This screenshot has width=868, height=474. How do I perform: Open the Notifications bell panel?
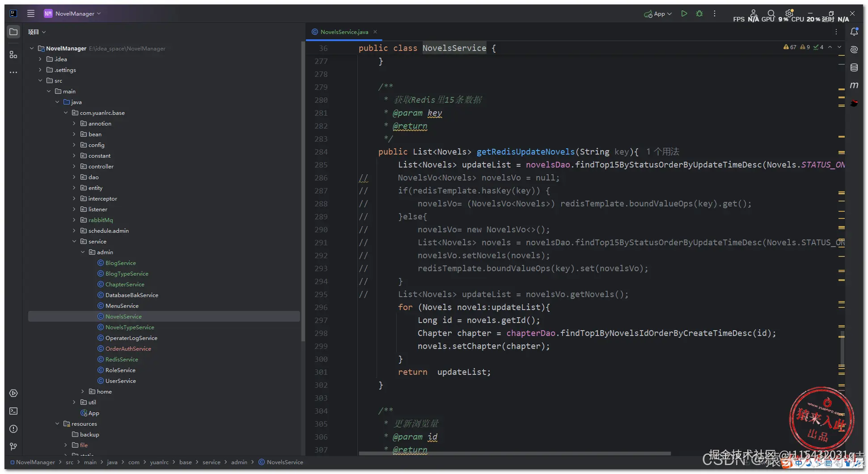point(854,32)
